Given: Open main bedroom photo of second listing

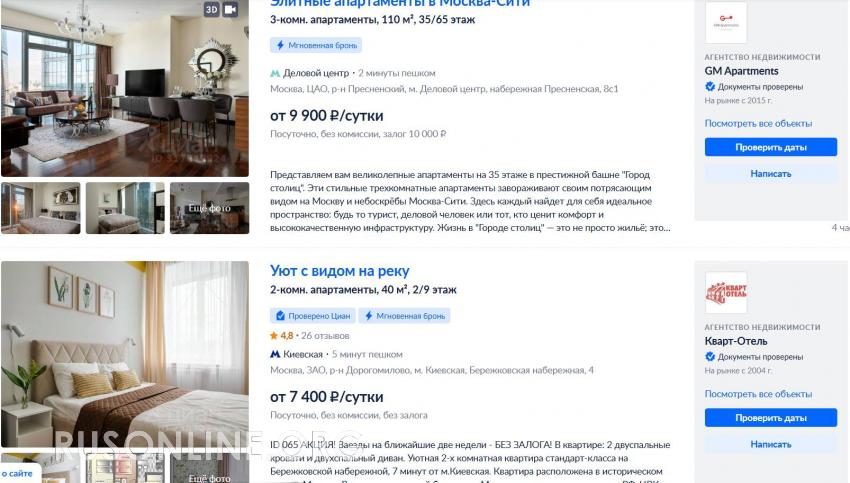Looking at the screenshot, I should [125, 354].
